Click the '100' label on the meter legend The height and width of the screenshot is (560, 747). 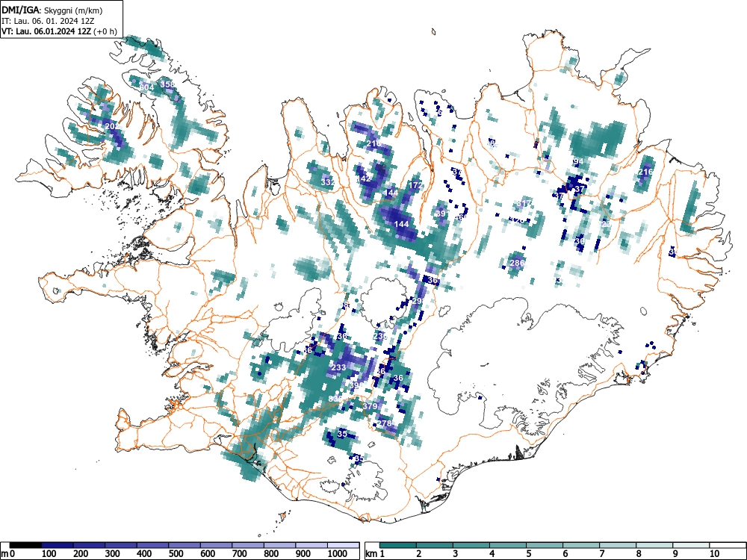point(49,553)
